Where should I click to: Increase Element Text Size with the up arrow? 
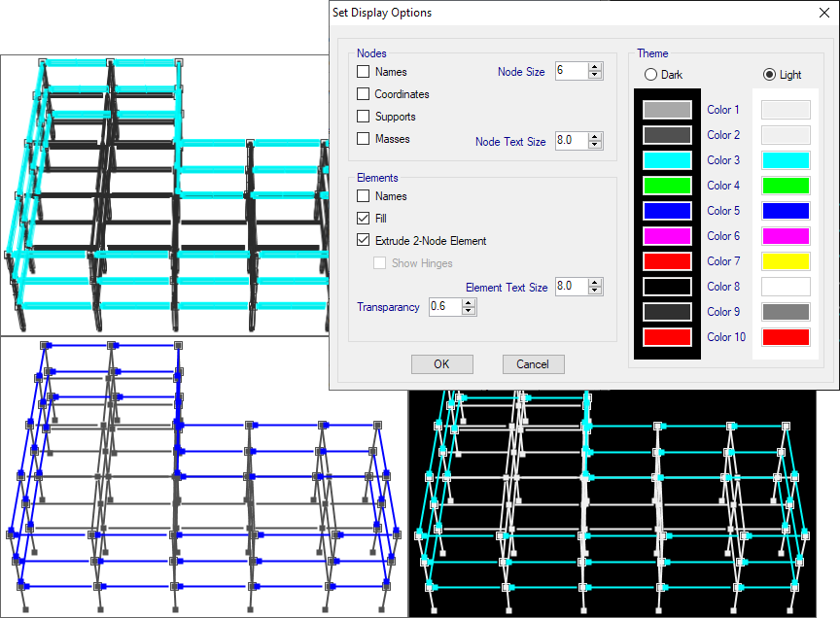click(595, 282)
